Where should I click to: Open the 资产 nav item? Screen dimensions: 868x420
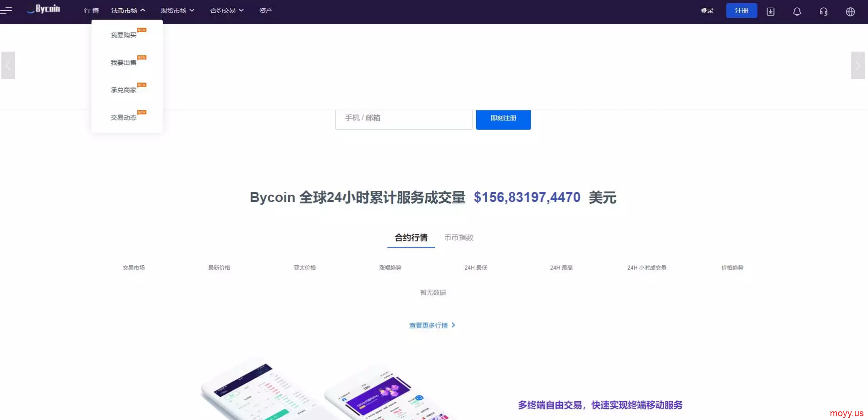pos(266,10)
